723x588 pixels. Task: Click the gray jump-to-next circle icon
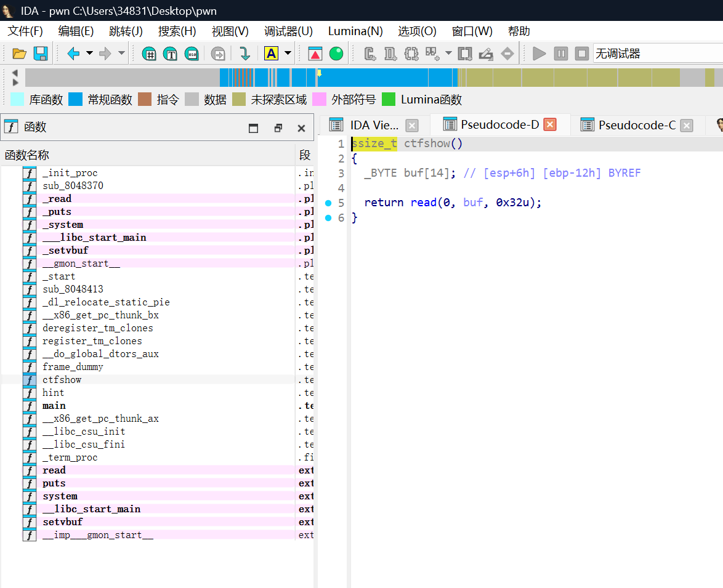point(217,54)
